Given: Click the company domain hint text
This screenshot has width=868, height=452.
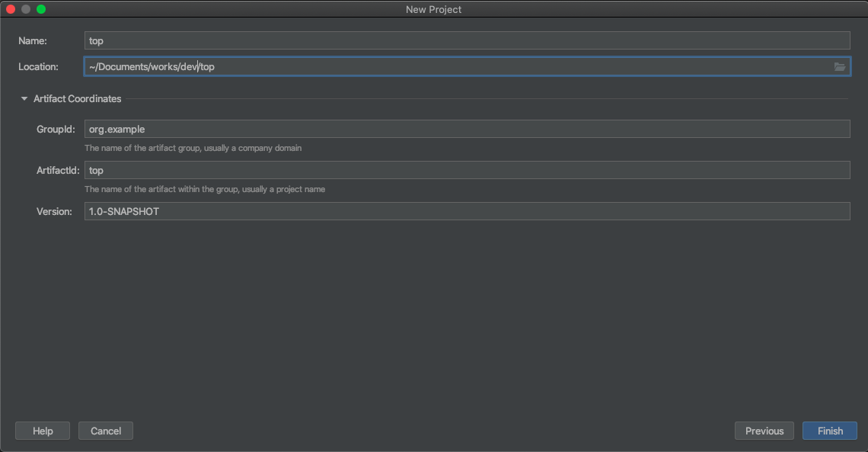Looking at the screenshot, I should (x=193, y=148).
